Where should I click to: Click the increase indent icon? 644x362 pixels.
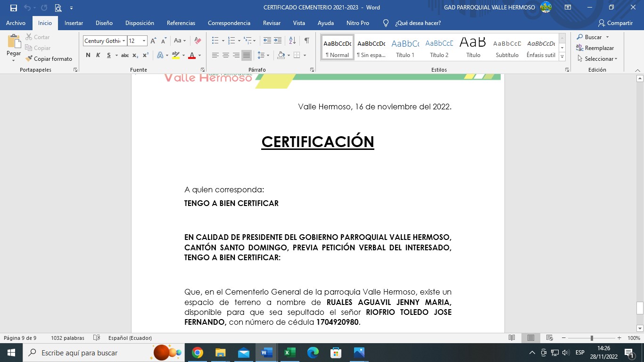pyautogui.click(x=278, y=41)
